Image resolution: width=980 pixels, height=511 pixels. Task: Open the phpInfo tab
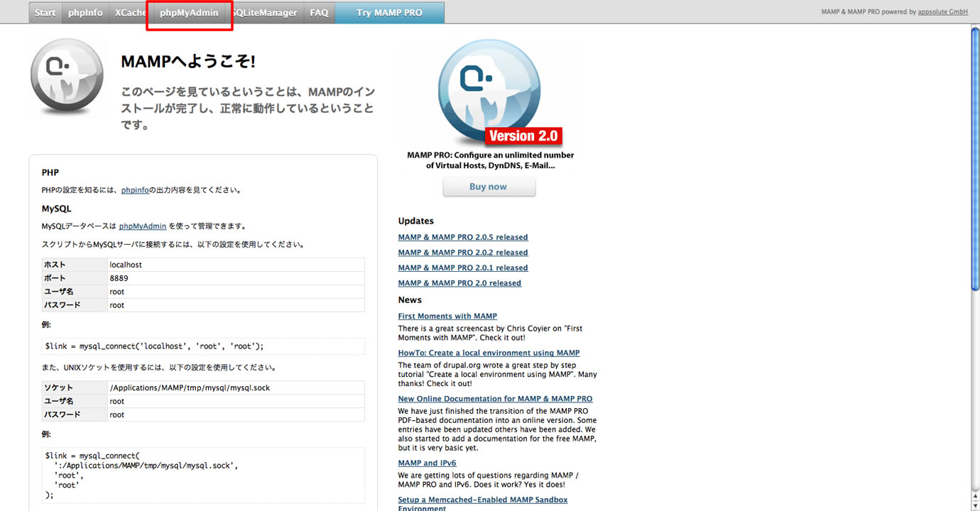[x=85, y=13]
